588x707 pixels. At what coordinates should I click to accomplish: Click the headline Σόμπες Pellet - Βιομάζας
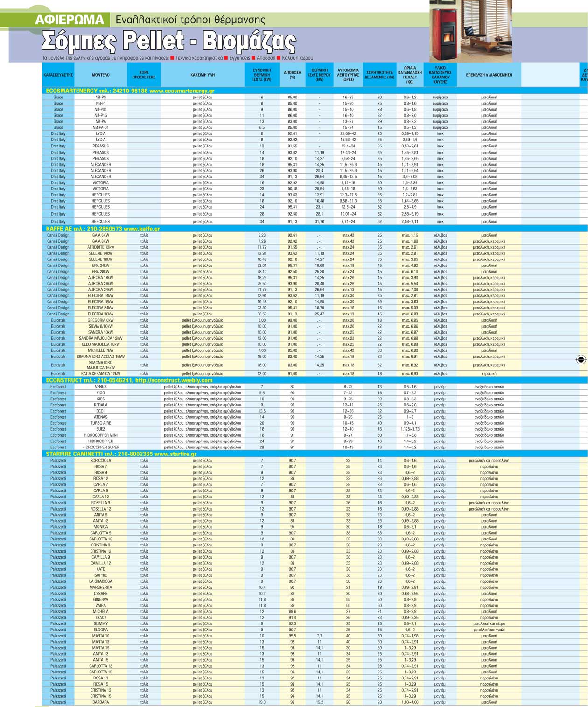click(x=168, y=42)
